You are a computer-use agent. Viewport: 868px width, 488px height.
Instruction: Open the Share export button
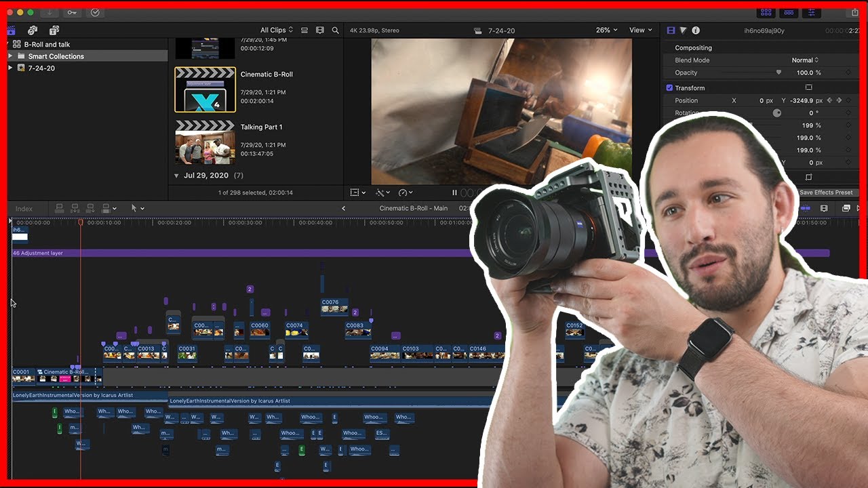coord(855,12)
